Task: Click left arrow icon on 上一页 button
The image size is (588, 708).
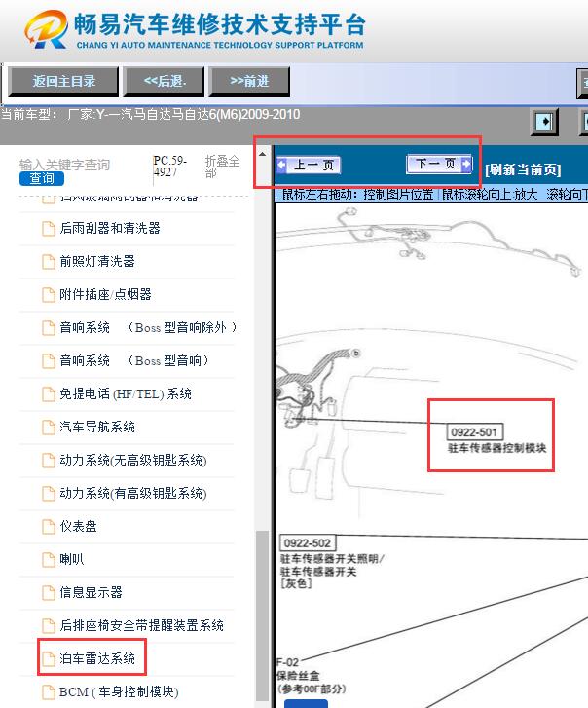Action: [x=282, y=165]
